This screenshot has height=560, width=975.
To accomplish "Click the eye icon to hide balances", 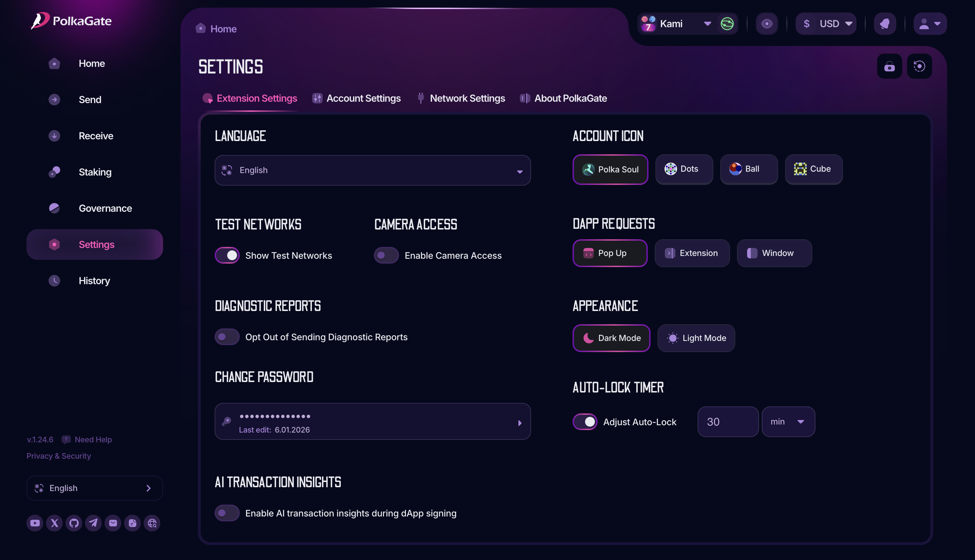I will (x=767, y=24).
